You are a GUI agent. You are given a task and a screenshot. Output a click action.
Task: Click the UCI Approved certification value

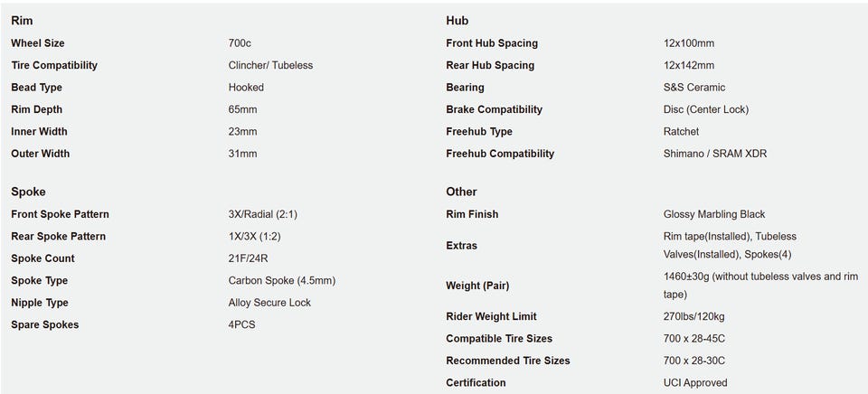click(x=695, y=382)
